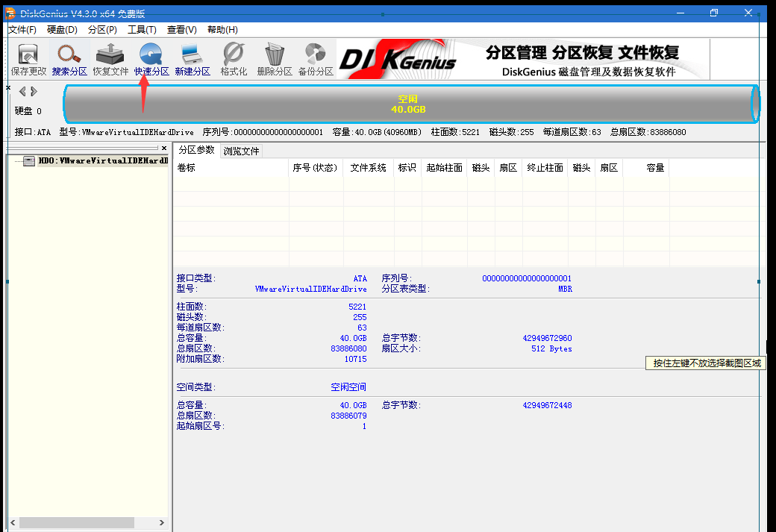Click the 格式化 format icon
Screen dimensions: 776x532
point(234,60)
